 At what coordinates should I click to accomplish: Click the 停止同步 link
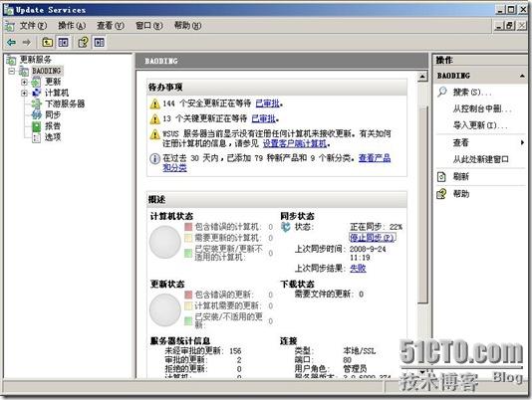click(x=373, y=237)
